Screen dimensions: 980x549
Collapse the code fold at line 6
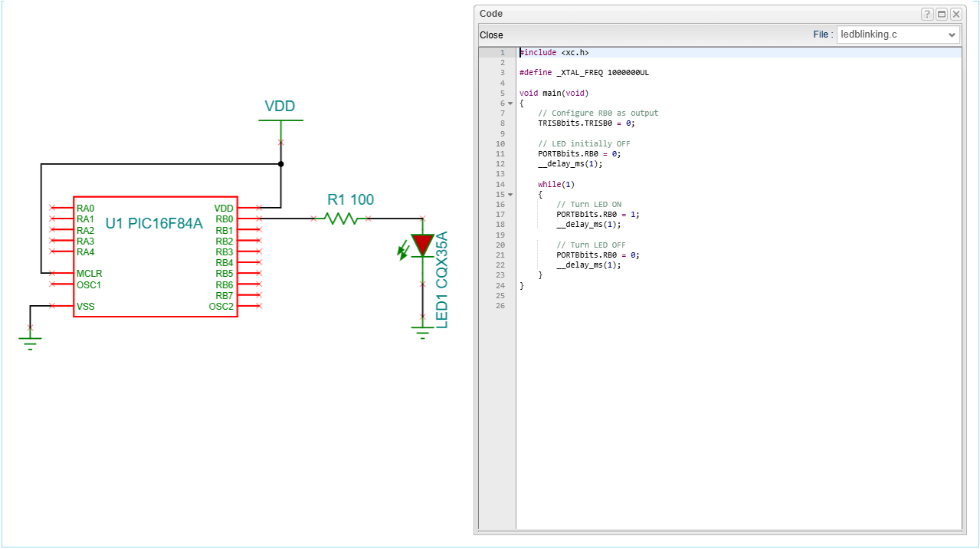coord(510,104)
